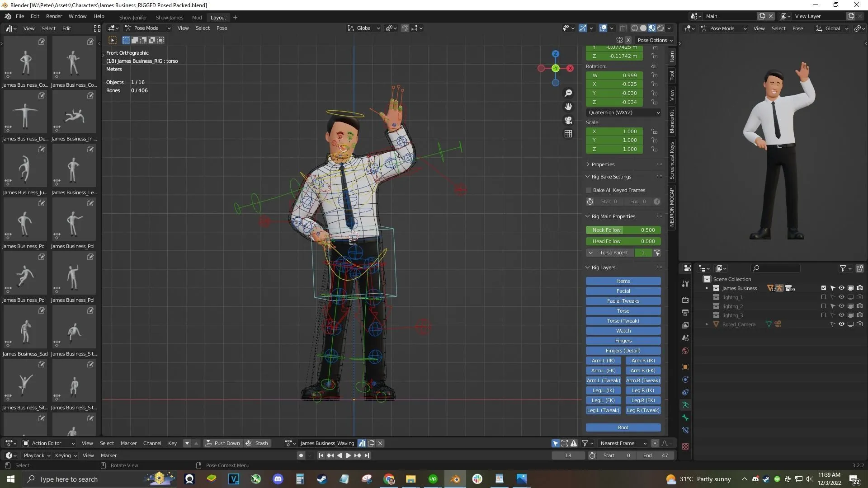Expand the Roted_Camera item in the outliner
The width and height of the screenshot is (868, 488).
click(707, 324)
